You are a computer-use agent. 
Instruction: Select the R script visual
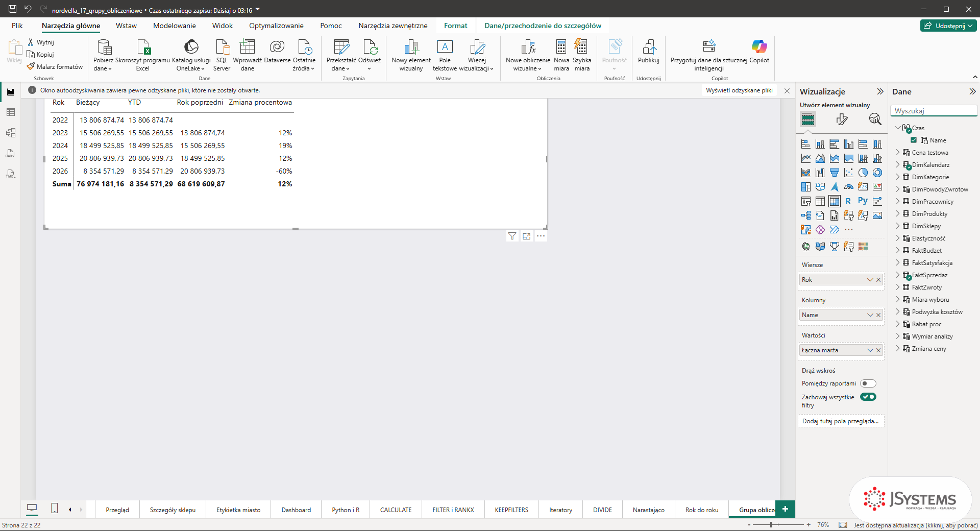pos(849,201)
